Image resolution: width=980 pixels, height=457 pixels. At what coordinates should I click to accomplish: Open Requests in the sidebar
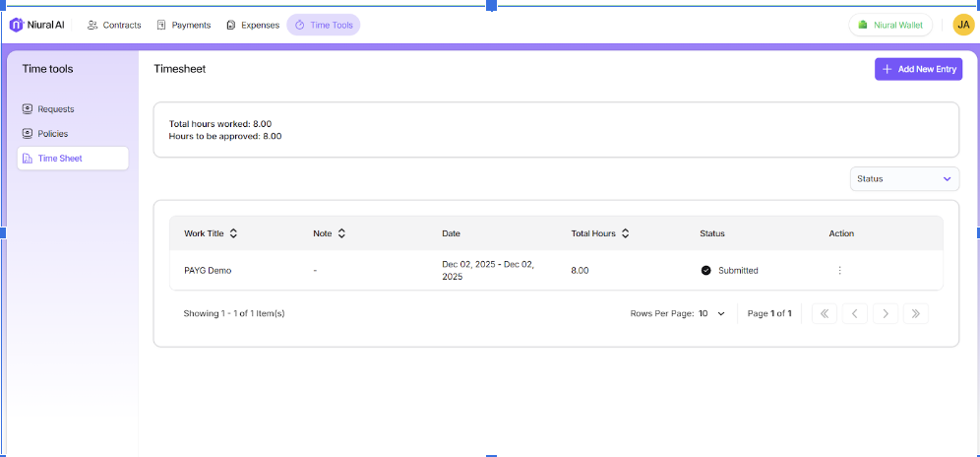56,109
